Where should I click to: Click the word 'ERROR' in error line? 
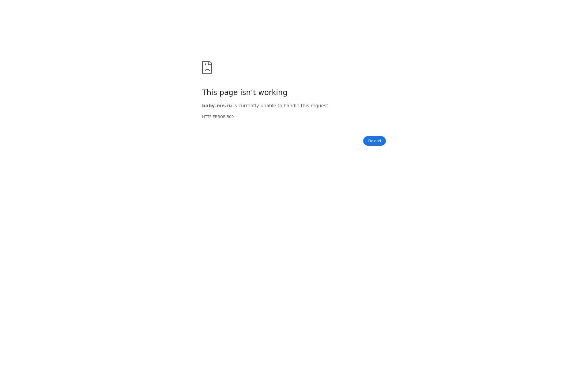click(x=219, y=117)
